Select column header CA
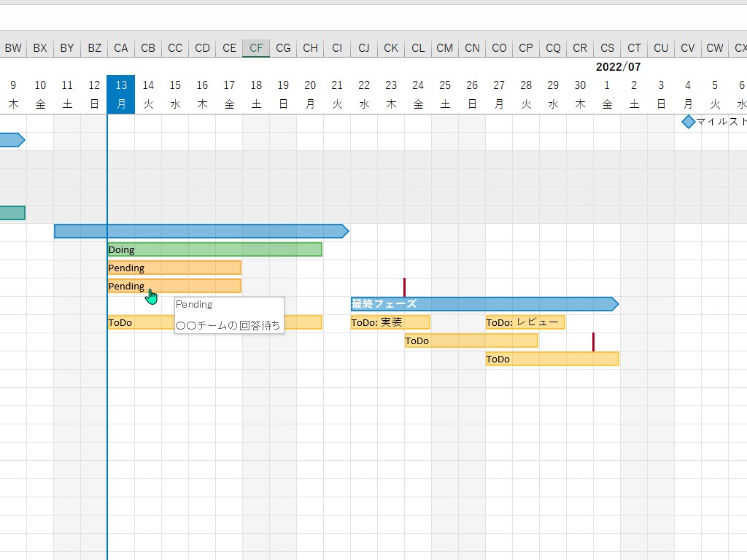This screenshot has width=747, height=560. pyautogui.click(x=121, y=48)
